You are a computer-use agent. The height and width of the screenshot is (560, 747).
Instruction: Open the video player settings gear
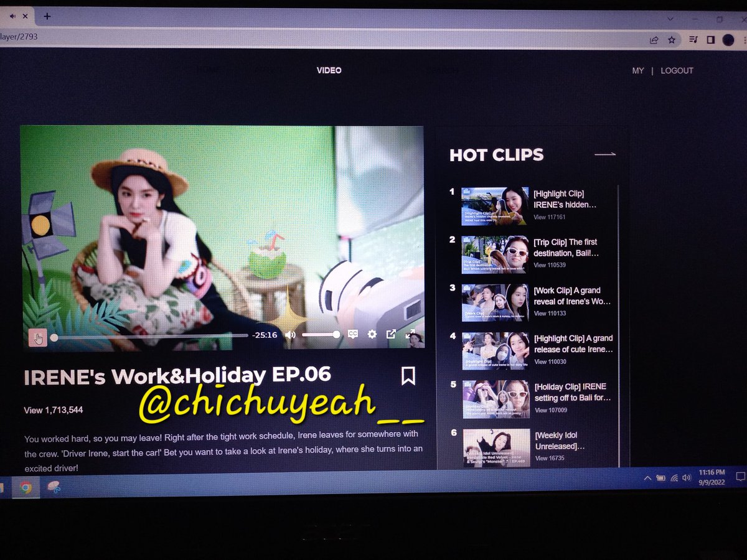pyautogui.click(x=372, y=334)
